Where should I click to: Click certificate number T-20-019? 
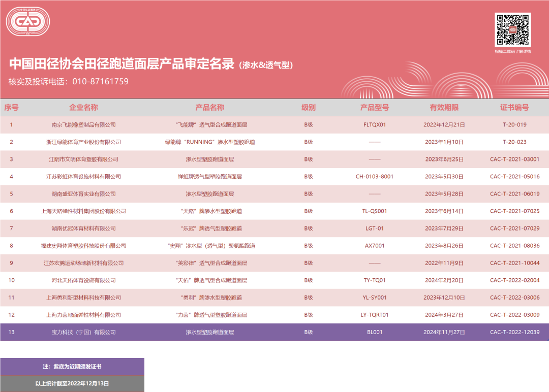pos(514,125)
